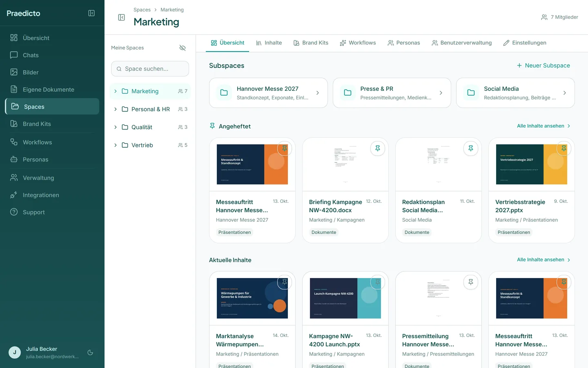Screen dimensions: 588x368
Task: Open Support in sidebar
Action: pos(52,212)
